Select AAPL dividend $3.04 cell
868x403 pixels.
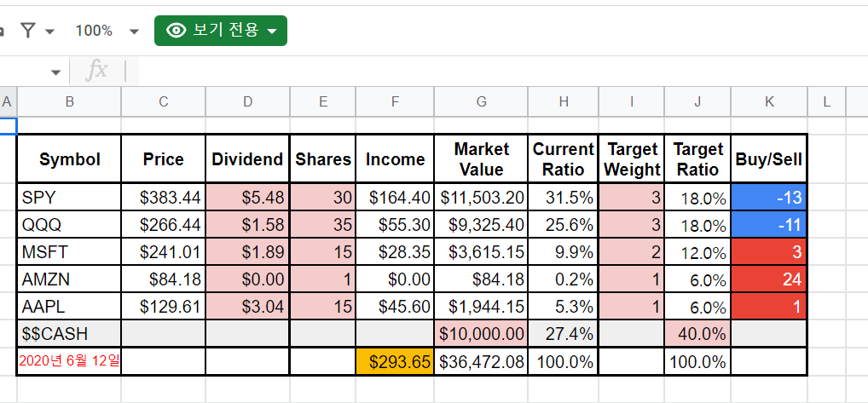[x=247, y=306]
